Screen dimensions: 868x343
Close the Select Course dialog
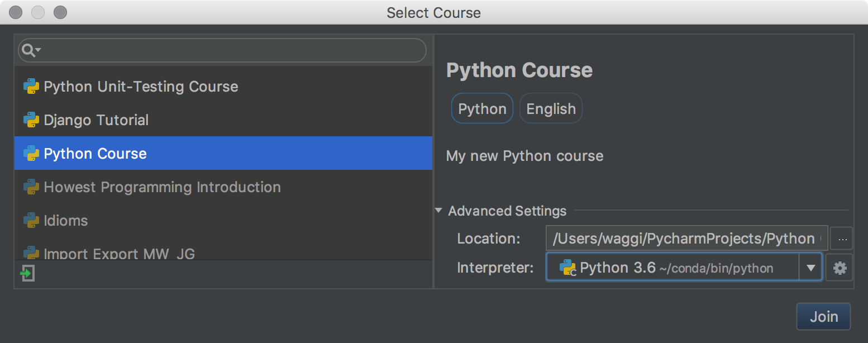pyautogui.click(x=17, y=12)
